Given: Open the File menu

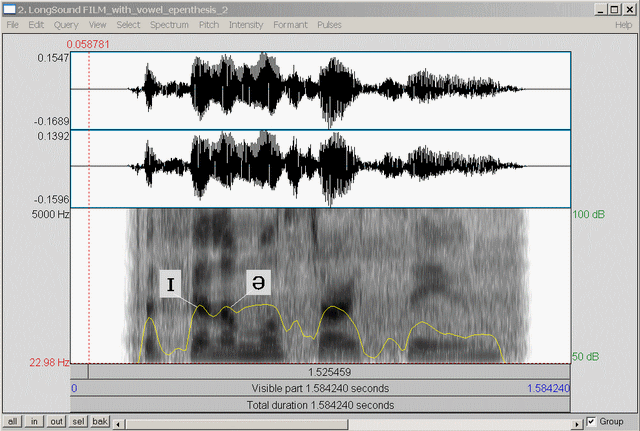Looking at the screenshot, I should (x=12, y=24).
